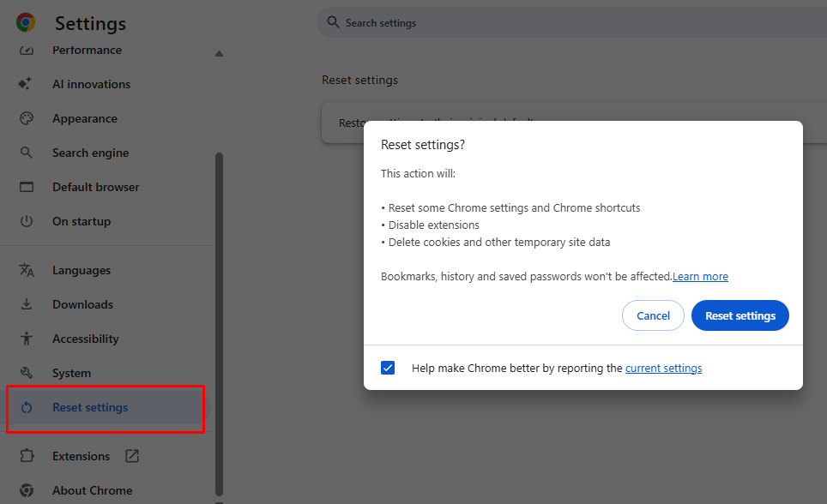Click the Accessibility person icon

(26, 339)
